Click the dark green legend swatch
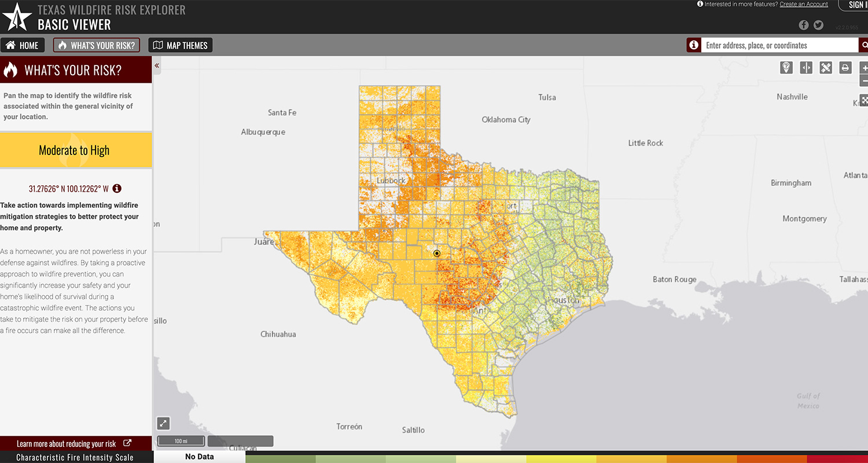The image size is (868, 463). tap(281, 458)
